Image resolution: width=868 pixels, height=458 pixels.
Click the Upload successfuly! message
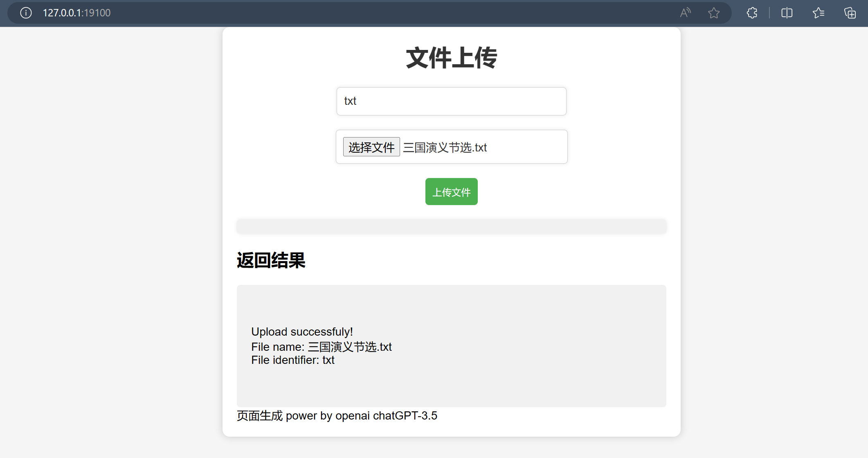click(x=302, y=332)
